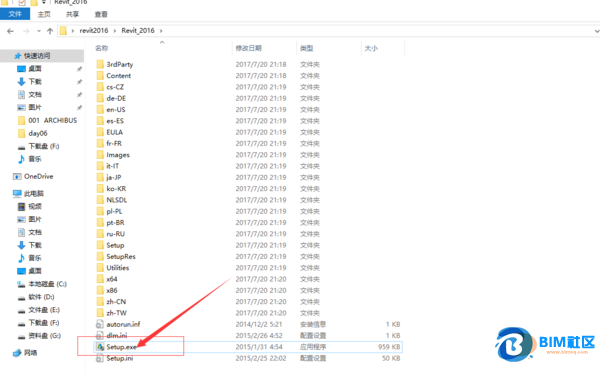Open the quick access toolbar dropdown arrow
The width and height of the screenshot is (600, 374).
[x=44, y=2]
